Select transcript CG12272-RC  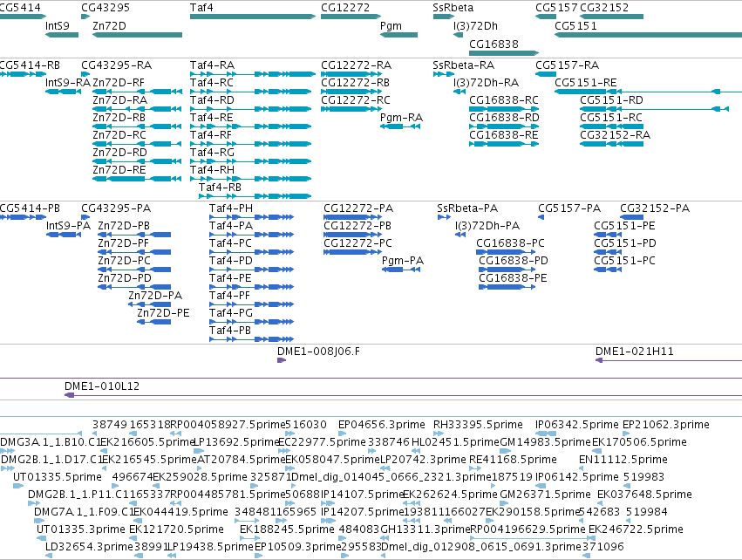pyautogui.click(x=351, y=109)
